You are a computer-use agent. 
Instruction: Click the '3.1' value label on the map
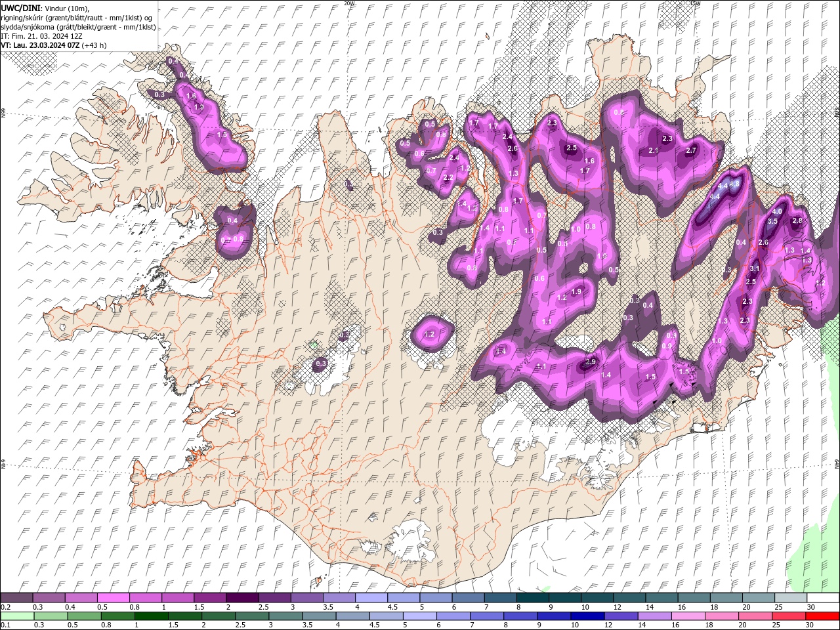click(x=755, y=268)
